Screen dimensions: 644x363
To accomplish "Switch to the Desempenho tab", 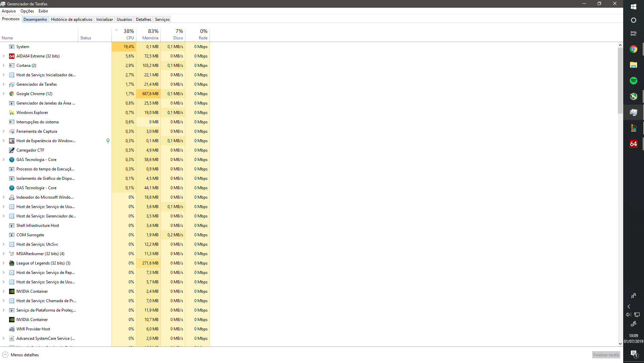I will [x=35, y=19].
